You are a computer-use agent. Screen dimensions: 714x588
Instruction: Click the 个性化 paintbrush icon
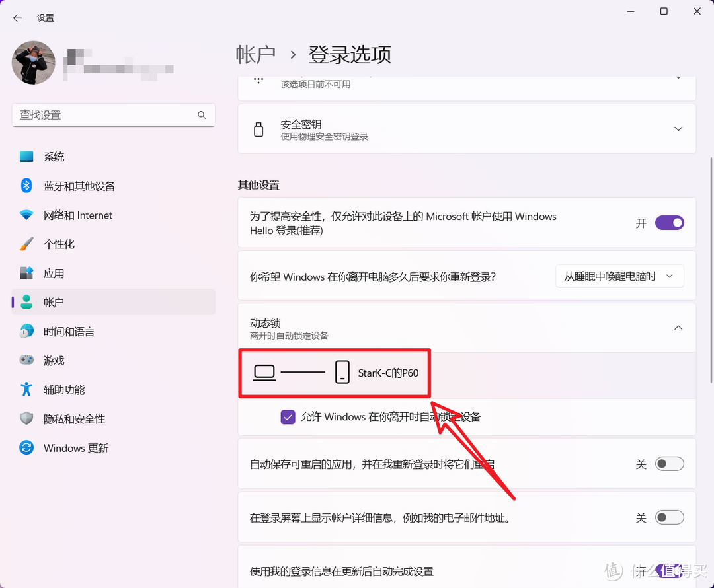[26, 244]
